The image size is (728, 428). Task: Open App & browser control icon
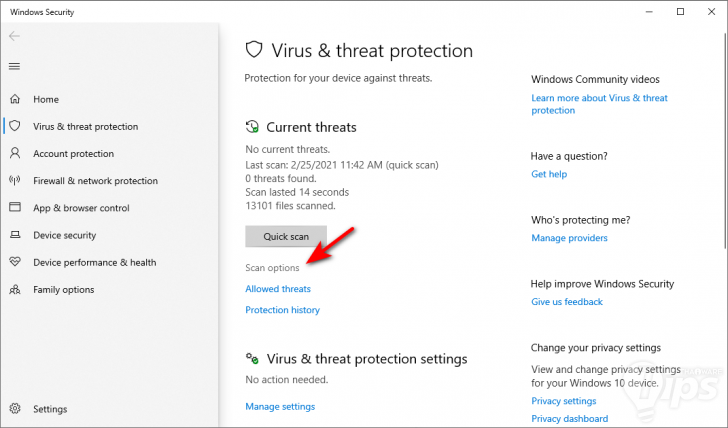(x=14, y=208)
